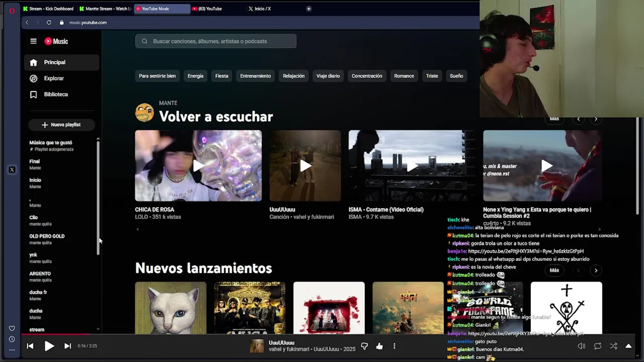The height and width of the screenshot is (362, 644).
Task: Select the Romance chip
Action: pos(404,76)
